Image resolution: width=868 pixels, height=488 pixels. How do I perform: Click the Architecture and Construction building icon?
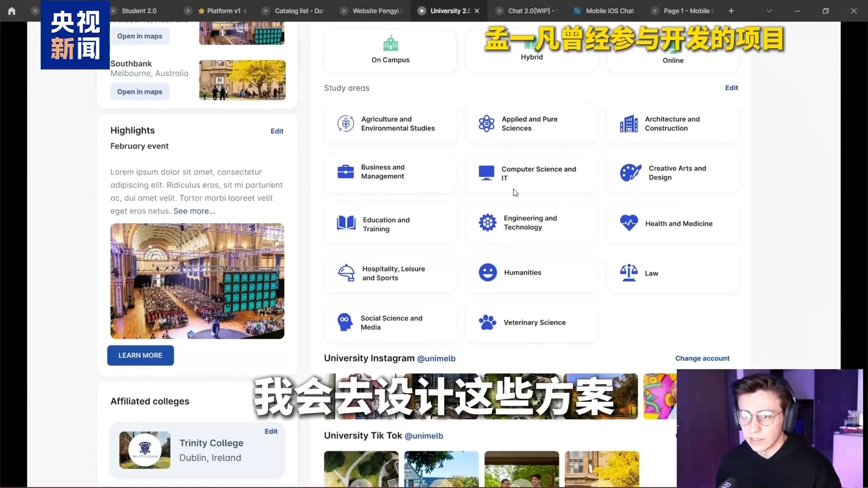[628, 123]
